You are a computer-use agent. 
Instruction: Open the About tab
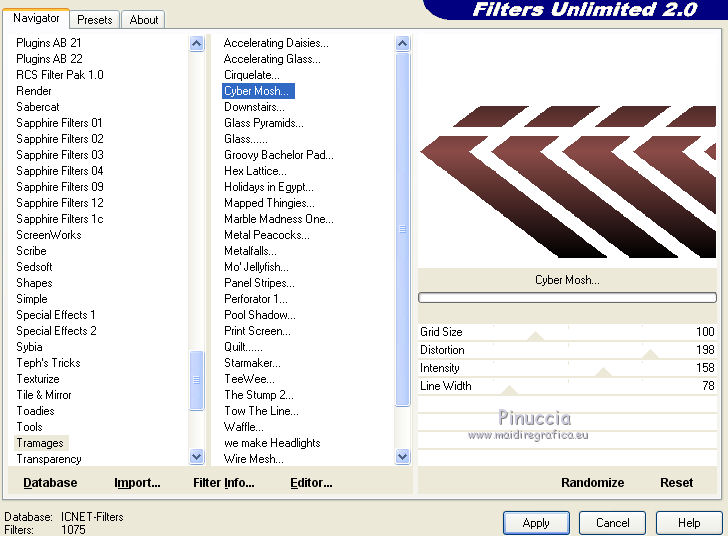[x=143, y=20]
